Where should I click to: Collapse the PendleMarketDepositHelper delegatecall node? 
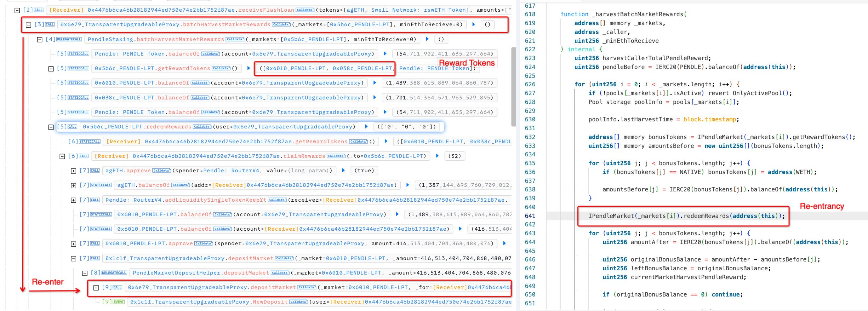(85, 273)
